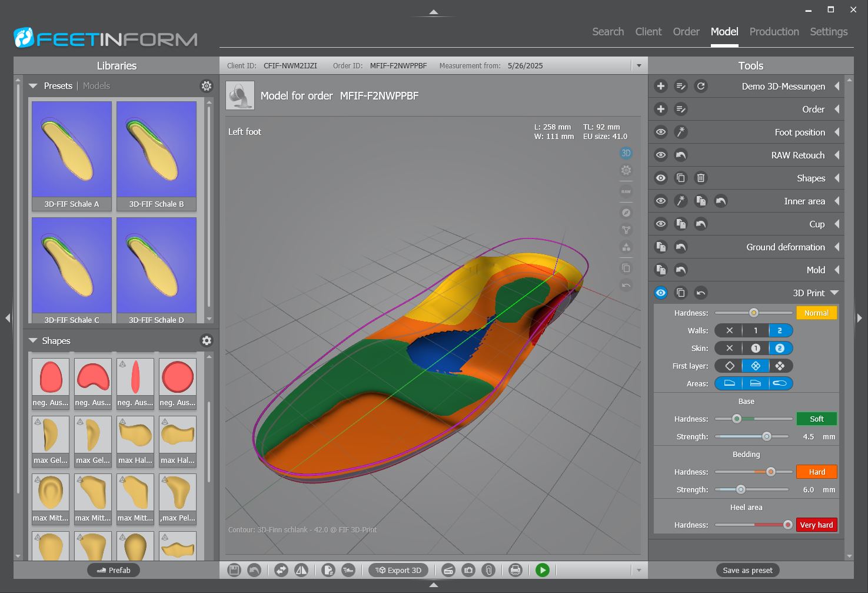This screenshot has height=593, width=868.
Task: Click the add icon in the Order row
Action: [660, 109]
